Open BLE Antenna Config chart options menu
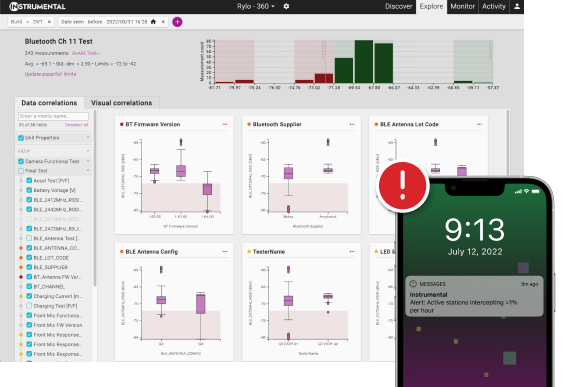The width and height of the screenshot is (562, 387). [225, 252]
